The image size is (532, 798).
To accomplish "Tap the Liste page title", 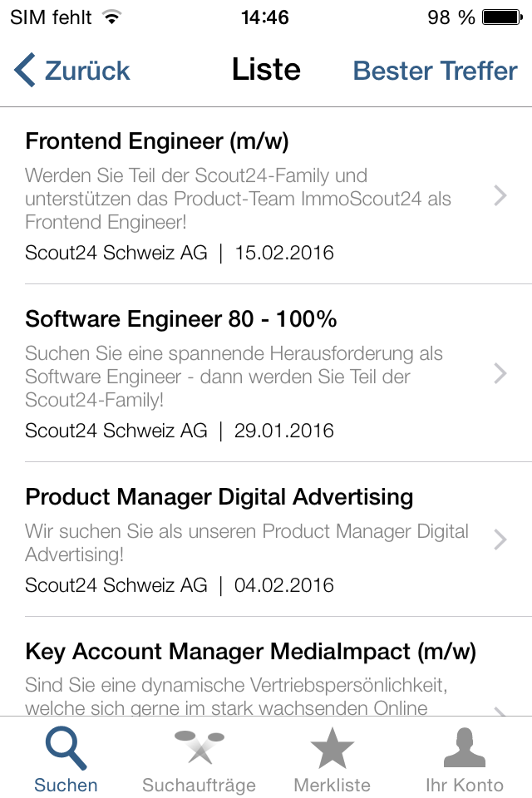I will tap(266, 70).
